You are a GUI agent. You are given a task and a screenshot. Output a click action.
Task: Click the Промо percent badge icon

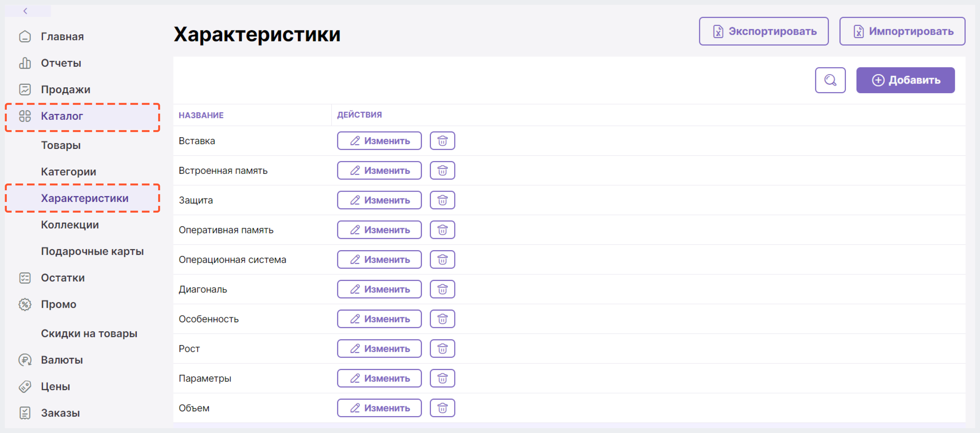(x=25, y=305)
